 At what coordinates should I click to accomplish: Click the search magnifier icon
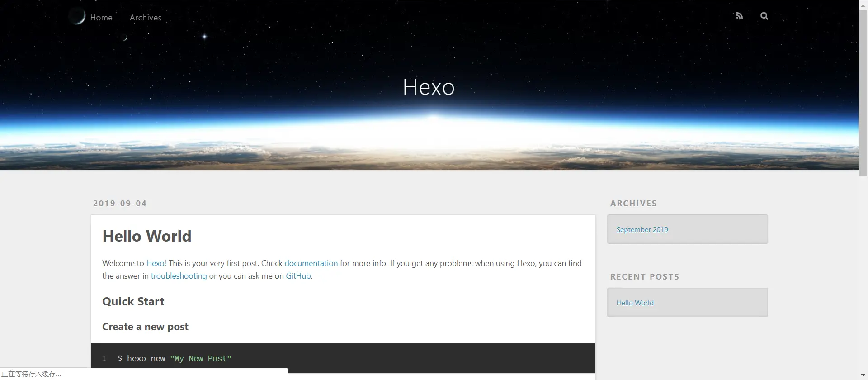point(764,16)
